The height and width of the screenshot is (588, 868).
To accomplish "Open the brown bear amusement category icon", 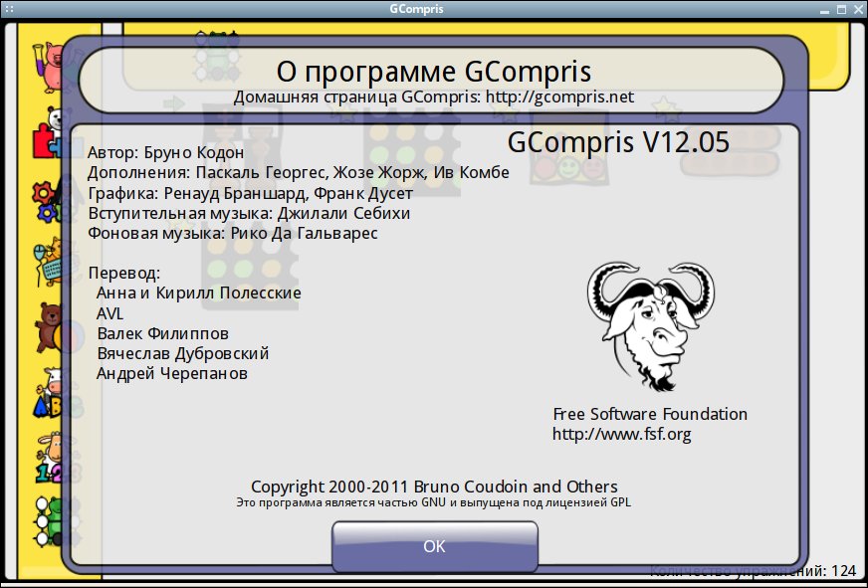I will click(49, 327).
